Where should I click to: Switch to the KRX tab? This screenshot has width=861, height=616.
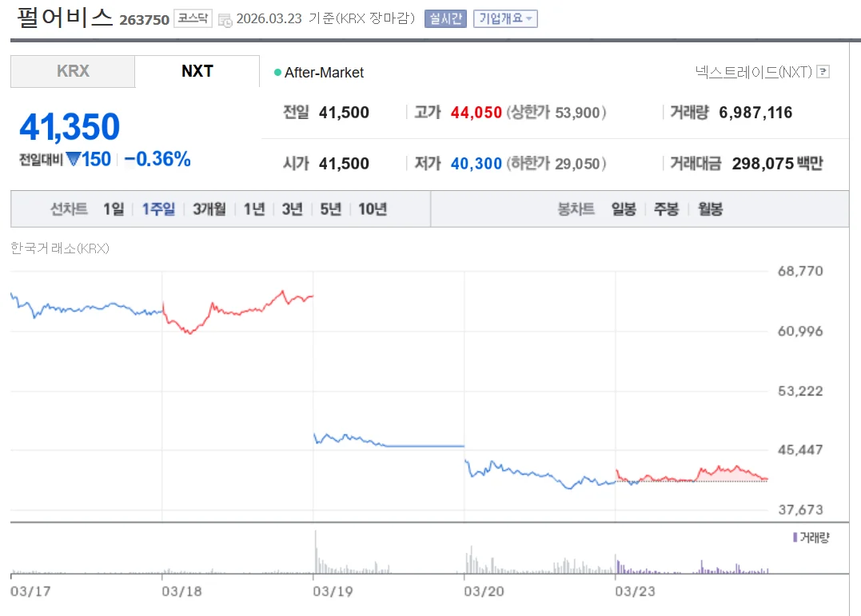click(73, 71)
